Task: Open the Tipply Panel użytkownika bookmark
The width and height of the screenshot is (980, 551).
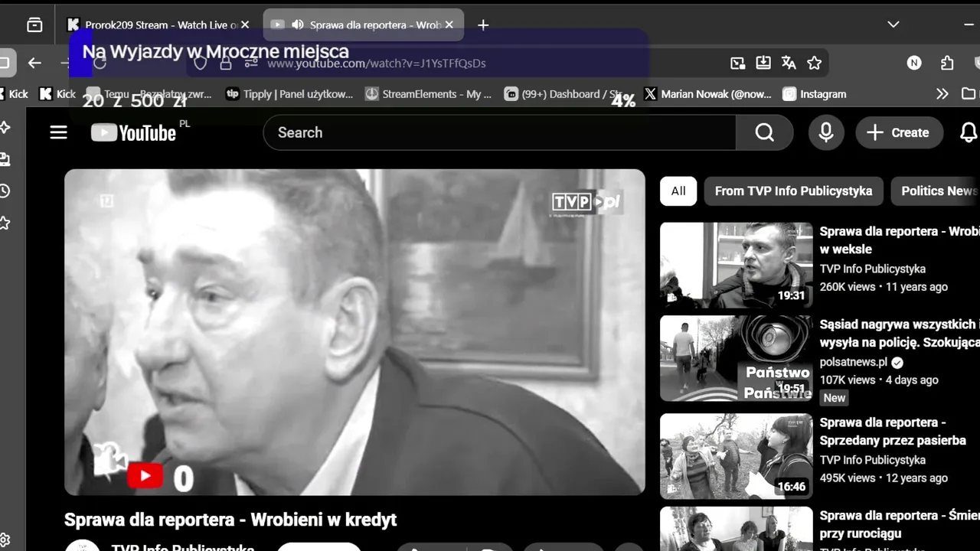Action: [289, 94]
